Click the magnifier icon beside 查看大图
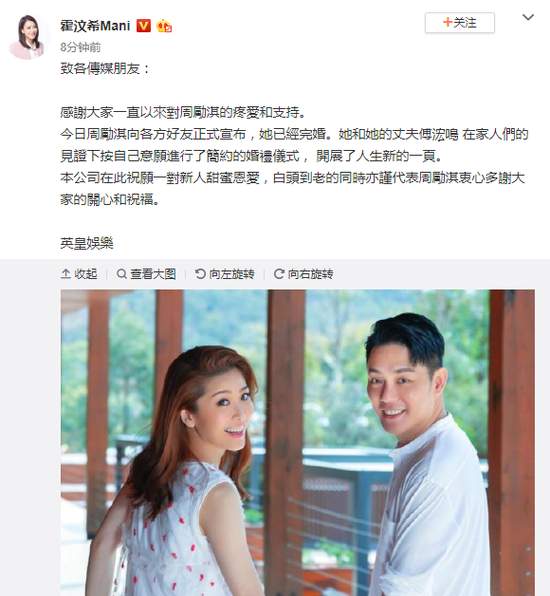The image size is (550, 596). coord(121,274)
